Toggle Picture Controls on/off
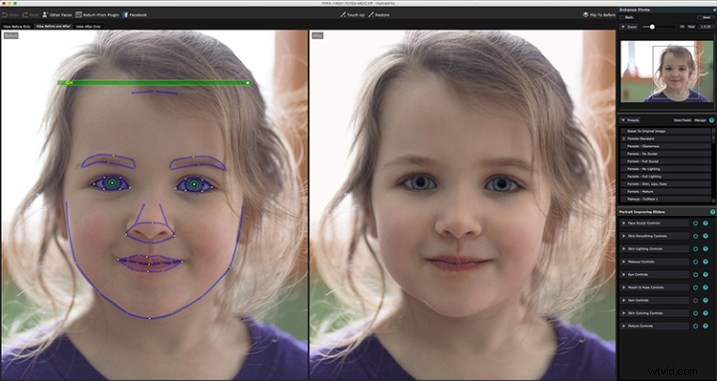 pyautogui.click(x=696, y=326)
